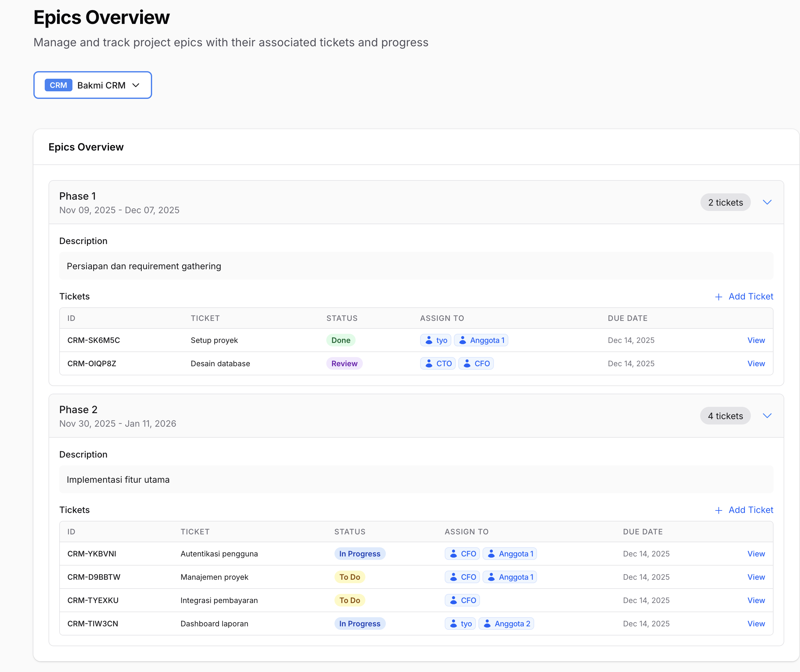Viewport: 800px width, 672px height.
Task: Click Anggota 2 assignee chip on Dashboard laporan
Action: 506,624
